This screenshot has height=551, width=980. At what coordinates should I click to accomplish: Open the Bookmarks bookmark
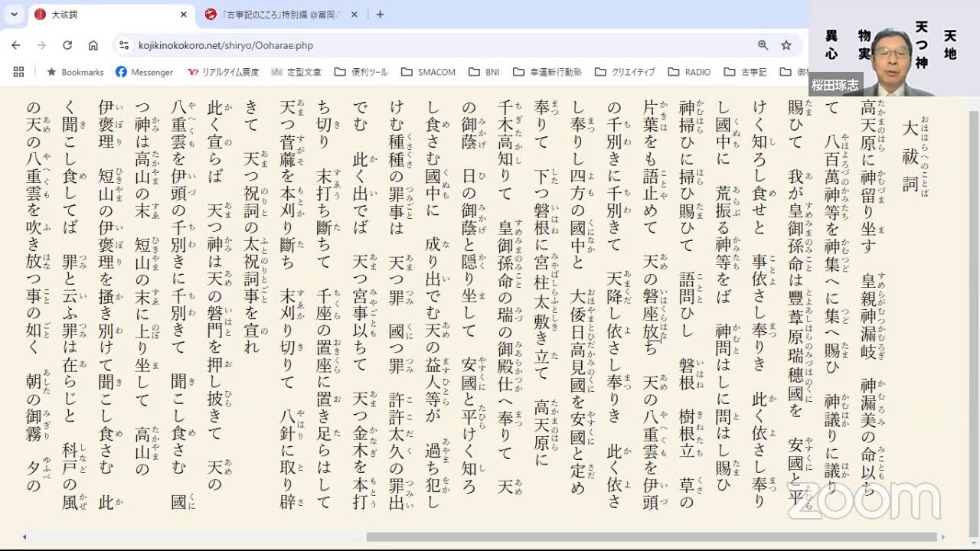point(75,72)
